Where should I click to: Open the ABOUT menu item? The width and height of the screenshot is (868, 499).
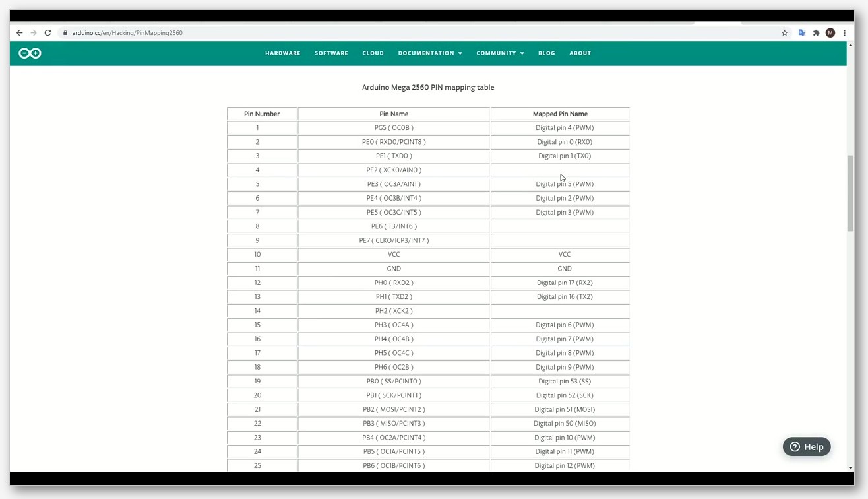[580, 53]
